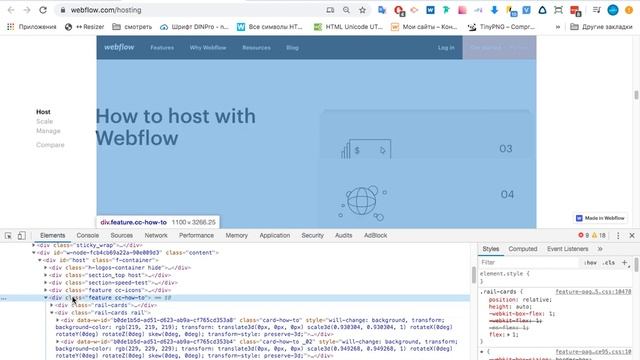Expand the section-speed-test div
This screenshot has height=360, width=640.
pyautogui.click(x=46, y=282)
